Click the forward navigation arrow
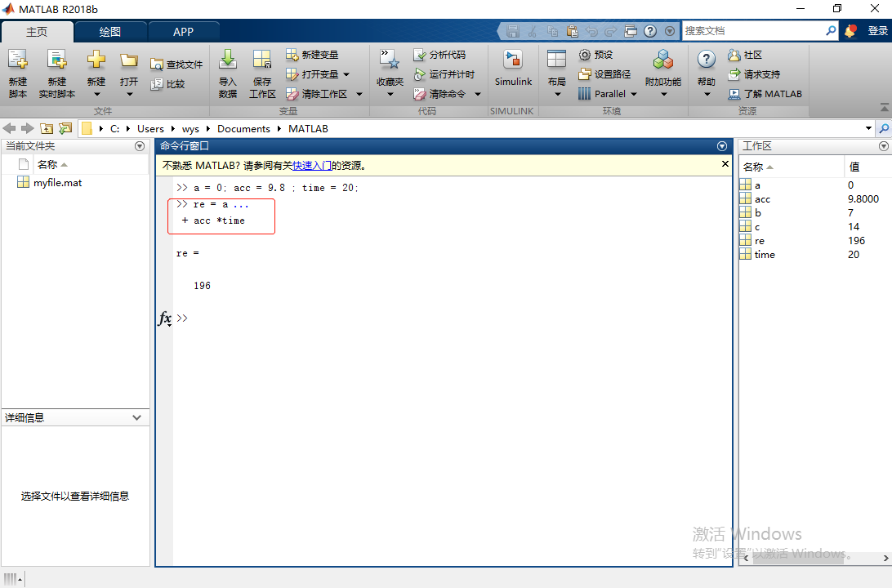Screen dimensions: 892x588 click(x=27, y=128)
